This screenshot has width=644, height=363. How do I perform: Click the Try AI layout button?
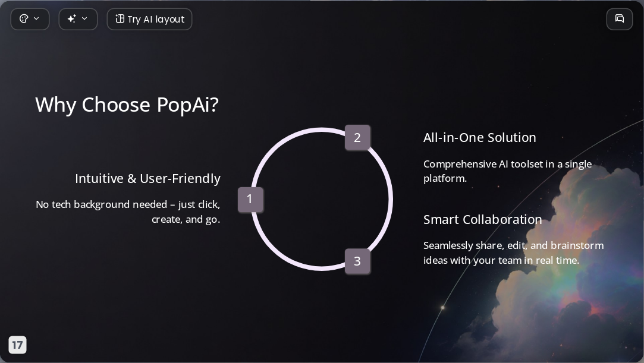click(x=149, y=19)
